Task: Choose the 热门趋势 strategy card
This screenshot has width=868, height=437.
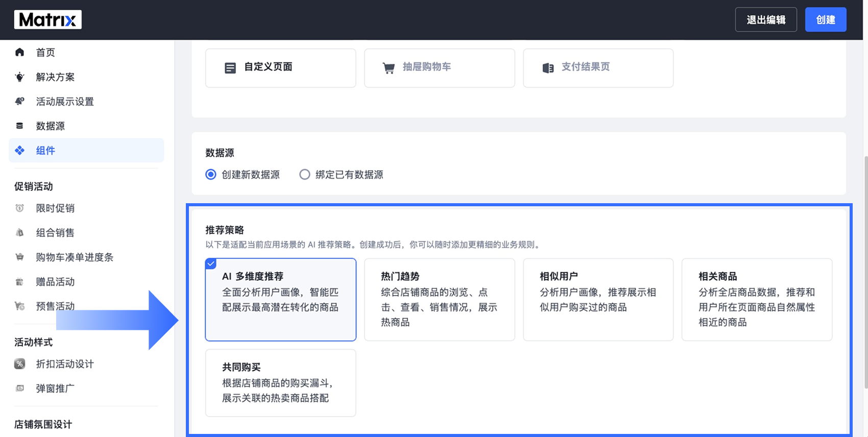Action: pos(439,300)
